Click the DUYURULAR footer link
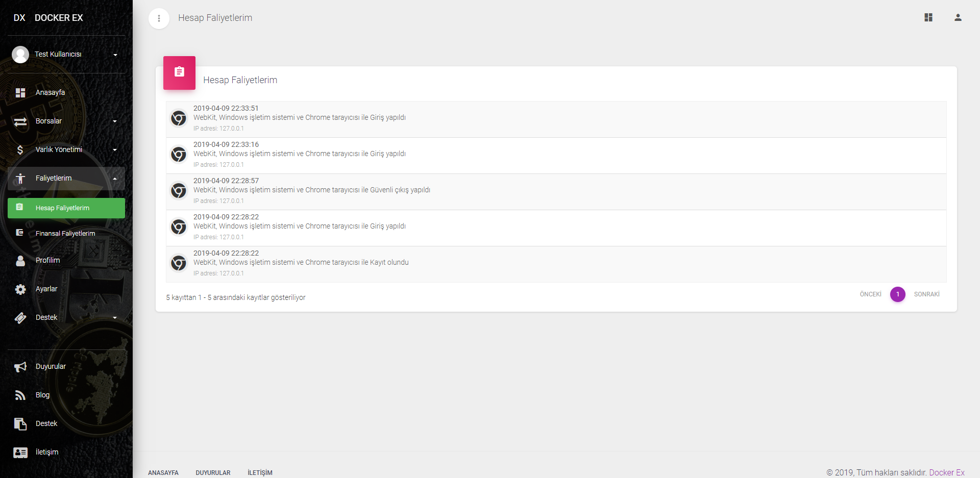 point(213,473)
